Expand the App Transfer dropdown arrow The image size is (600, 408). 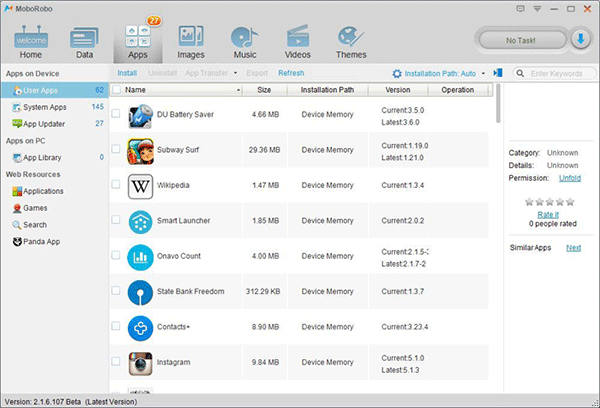[235, 73]
